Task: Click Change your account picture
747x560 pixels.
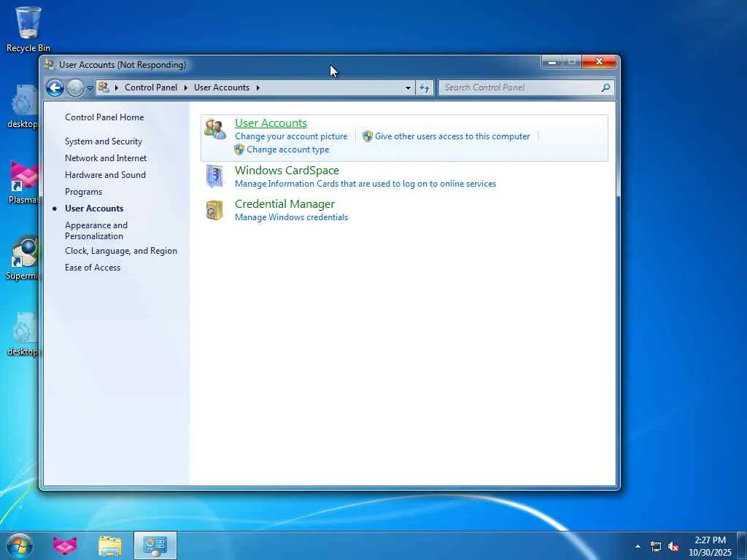Action: [x=291, y=136]
